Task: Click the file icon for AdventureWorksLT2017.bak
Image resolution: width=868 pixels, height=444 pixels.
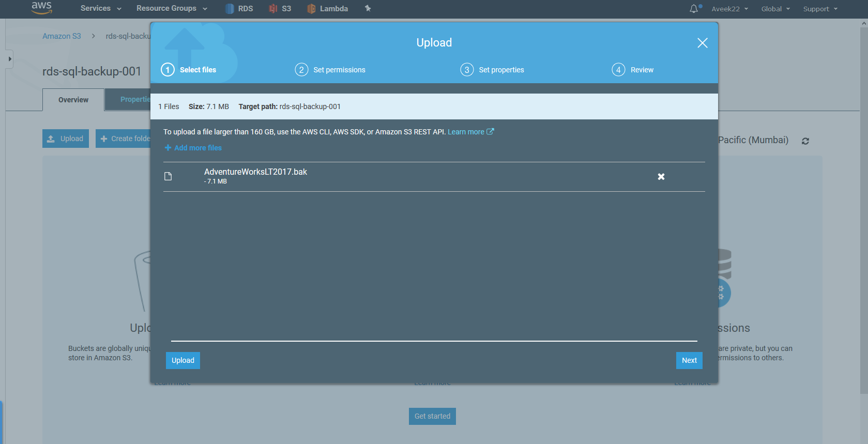Action: click(x=168, y=176)
